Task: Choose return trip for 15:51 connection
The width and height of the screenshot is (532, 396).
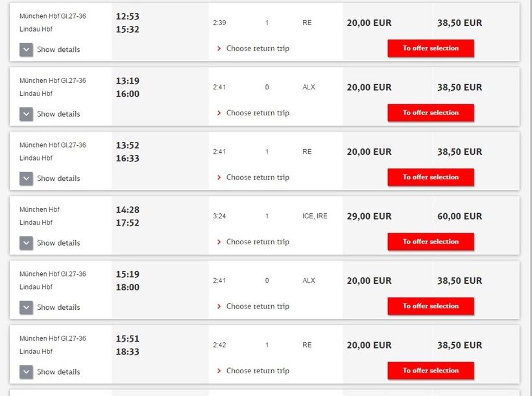Action: [257, 371]
